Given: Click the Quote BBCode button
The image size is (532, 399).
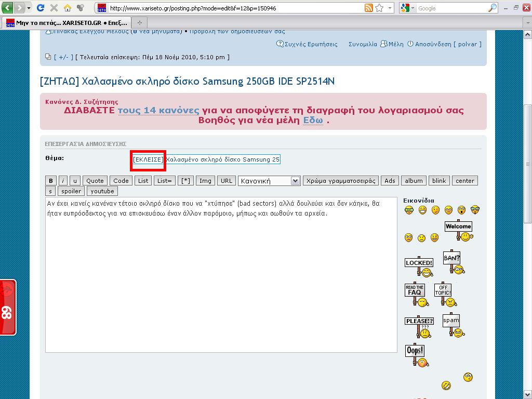Looking at the screenshot, I should [x=95, y=181].
